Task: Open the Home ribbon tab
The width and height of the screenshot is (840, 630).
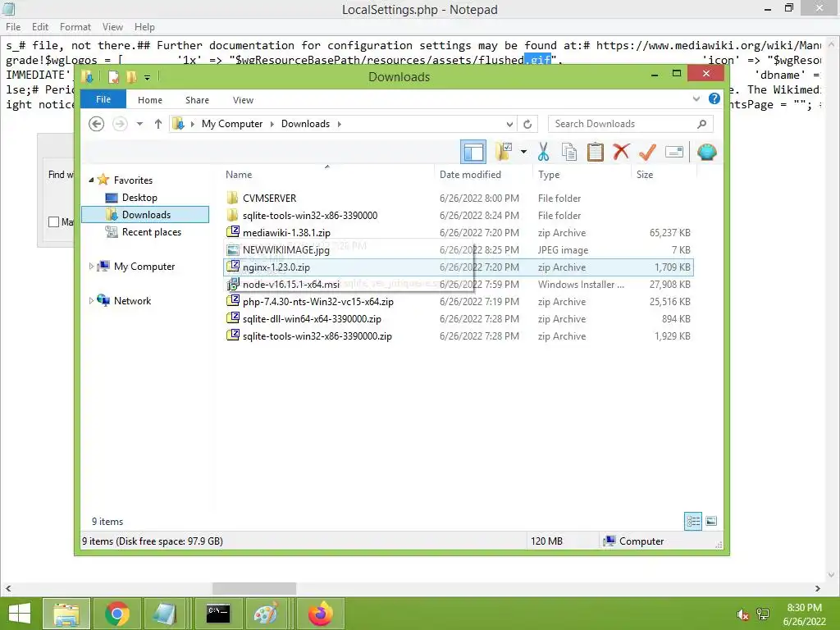Action: click(x=150, y=100)
